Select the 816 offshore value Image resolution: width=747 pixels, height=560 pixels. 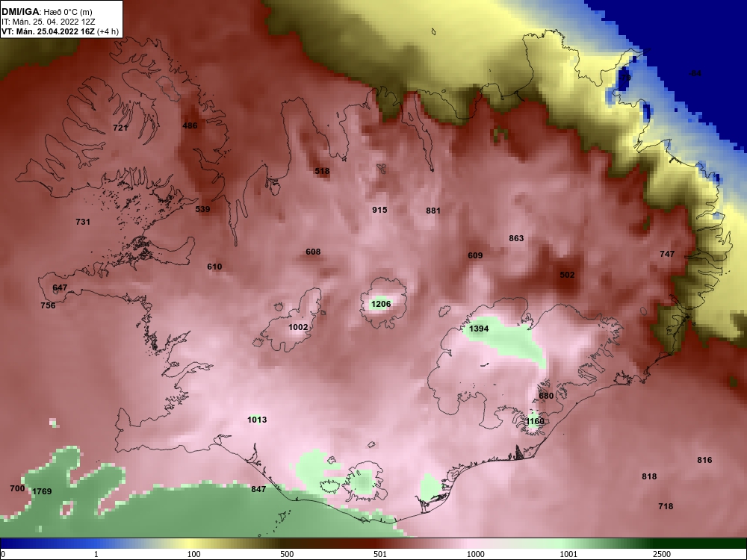pos(704,460)
